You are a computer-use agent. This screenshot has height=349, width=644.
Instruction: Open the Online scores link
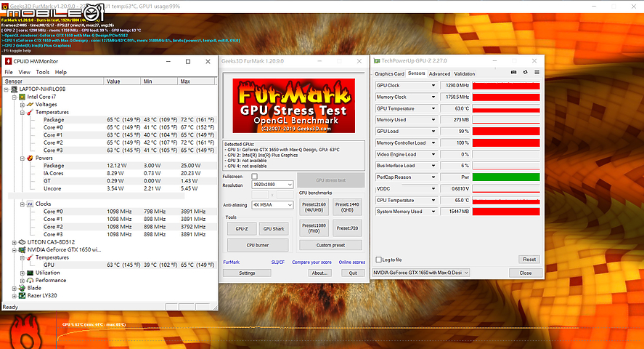click(x=352, y=262)
